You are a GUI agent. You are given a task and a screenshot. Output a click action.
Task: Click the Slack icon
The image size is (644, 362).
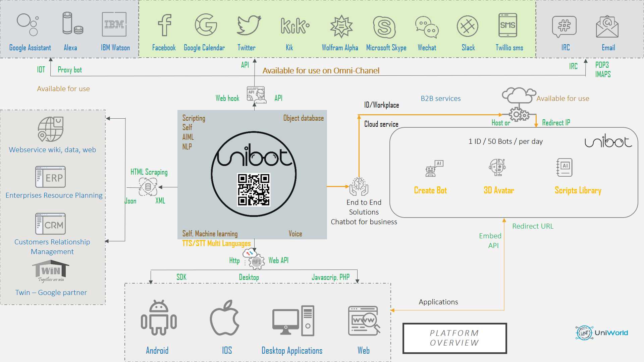pos(468,26)
